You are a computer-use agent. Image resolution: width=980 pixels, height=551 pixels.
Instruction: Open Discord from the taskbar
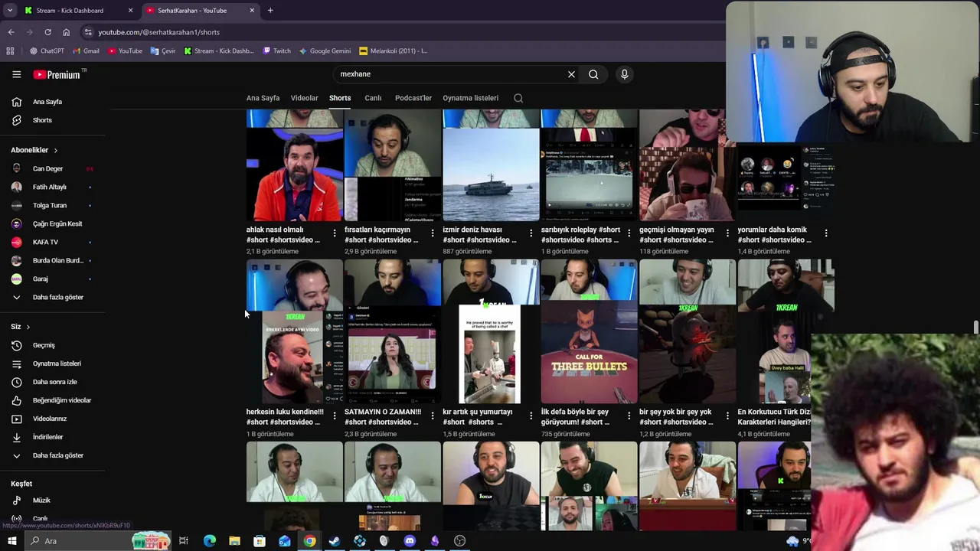(x=410, y=541)
